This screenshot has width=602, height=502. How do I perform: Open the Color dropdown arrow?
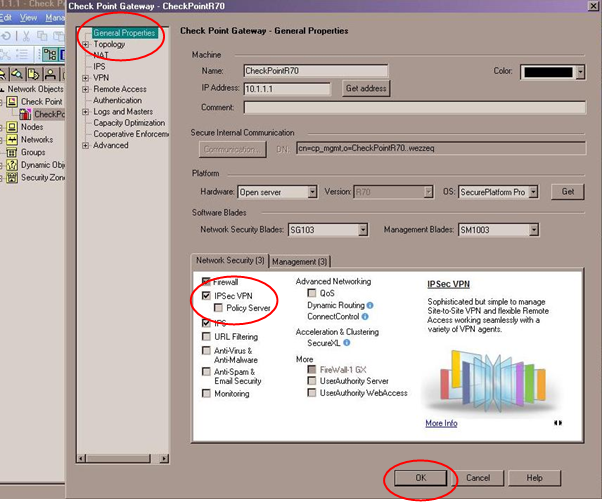pyautogui.click(x=580, y=72)
